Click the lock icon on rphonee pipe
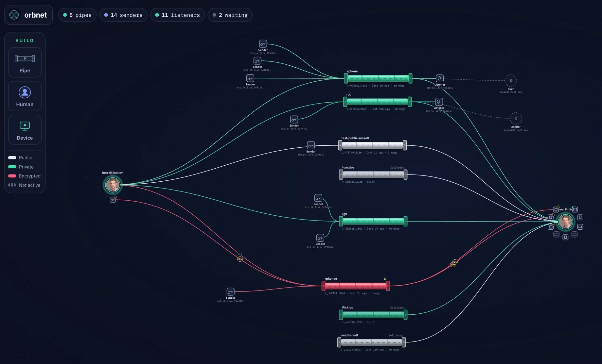Viewport: 602px width, 364px height. click(x=385, y=279)
